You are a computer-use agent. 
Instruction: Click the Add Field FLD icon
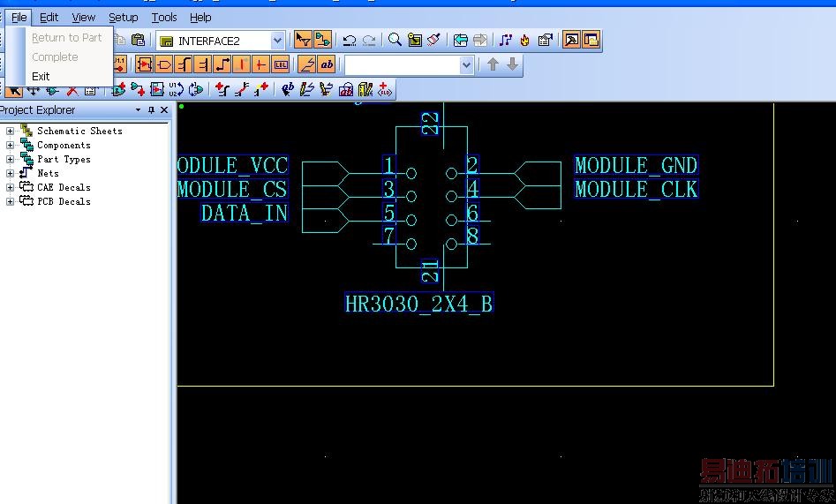[x=384, y=89]
